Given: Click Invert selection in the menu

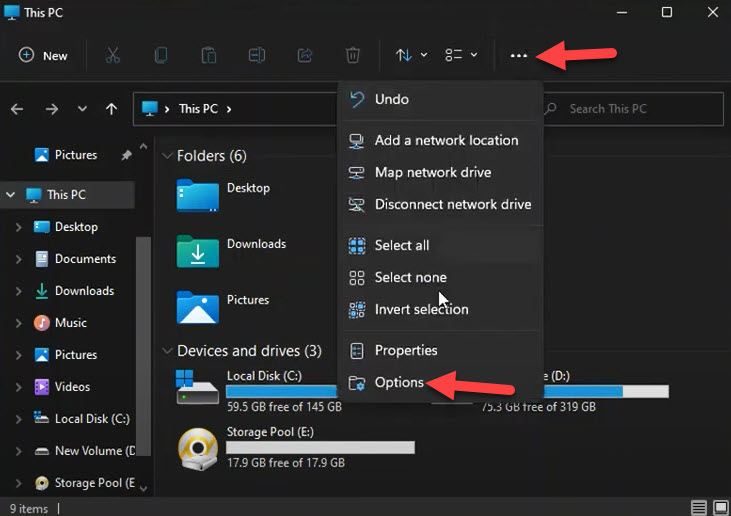Looking at the screenshot, I should 421,309.
